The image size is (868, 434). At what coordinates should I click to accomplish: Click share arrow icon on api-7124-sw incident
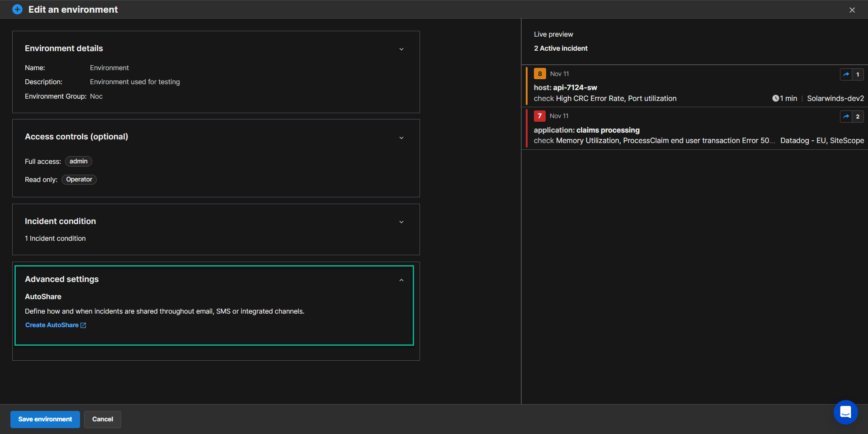(x=846, y=74)
